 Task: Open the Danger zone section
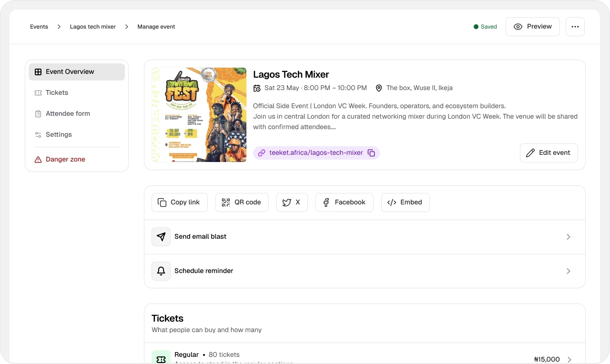(77, 160)
